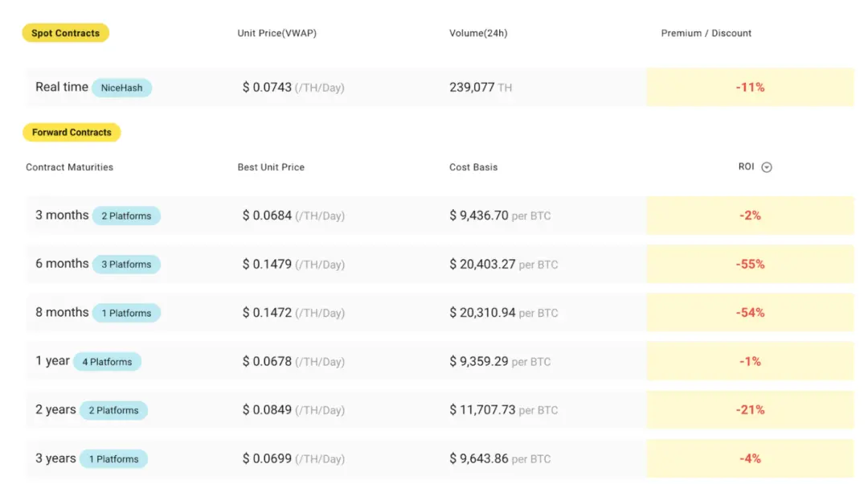Select the Forward Contracts tab badge
The image size is (868, 493).
tap(72, 132)
